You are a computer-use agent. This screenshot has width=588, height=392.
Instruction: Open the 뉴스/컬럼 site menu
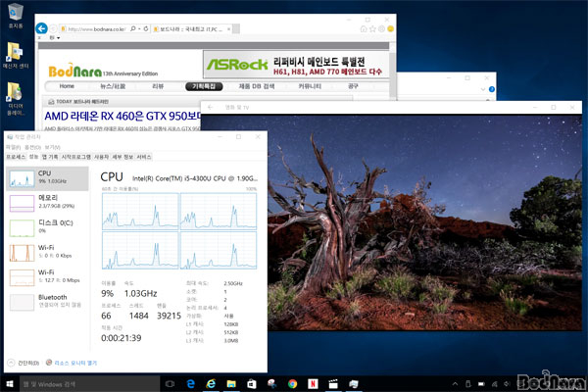pyautogui.click(x=113, y=86)
